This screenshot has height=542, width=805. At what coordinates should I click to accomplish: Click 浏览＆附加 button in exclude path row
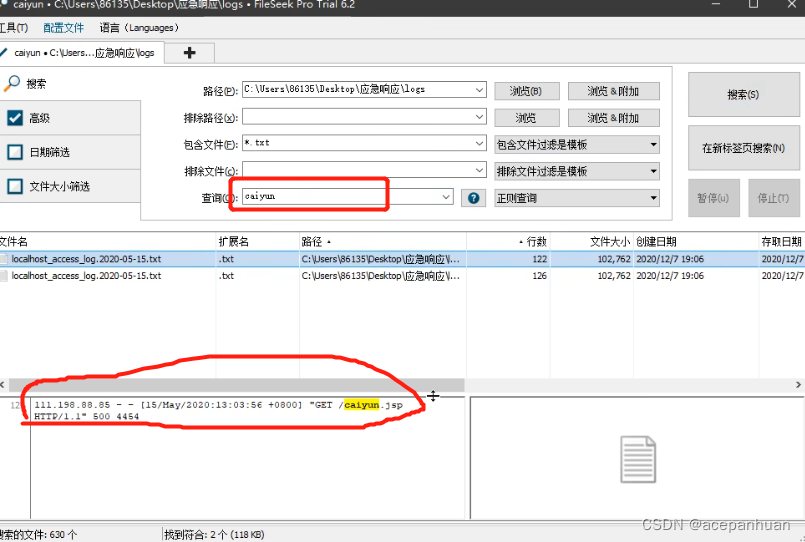[614, 118]
